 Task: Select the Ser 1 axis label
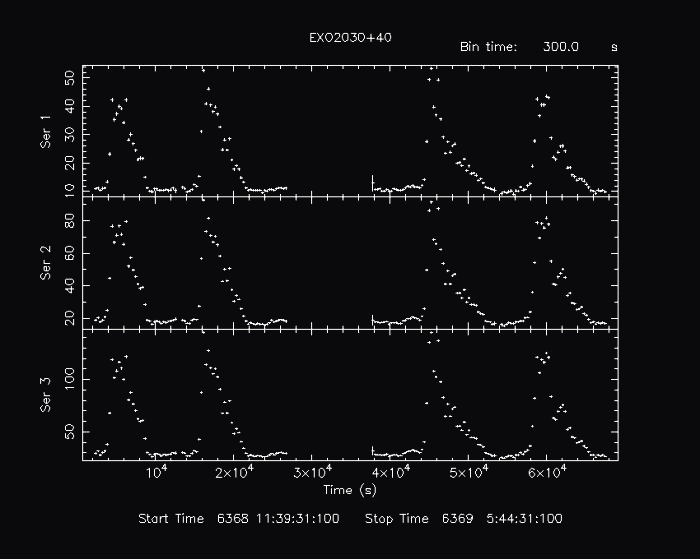click(46, 132)
